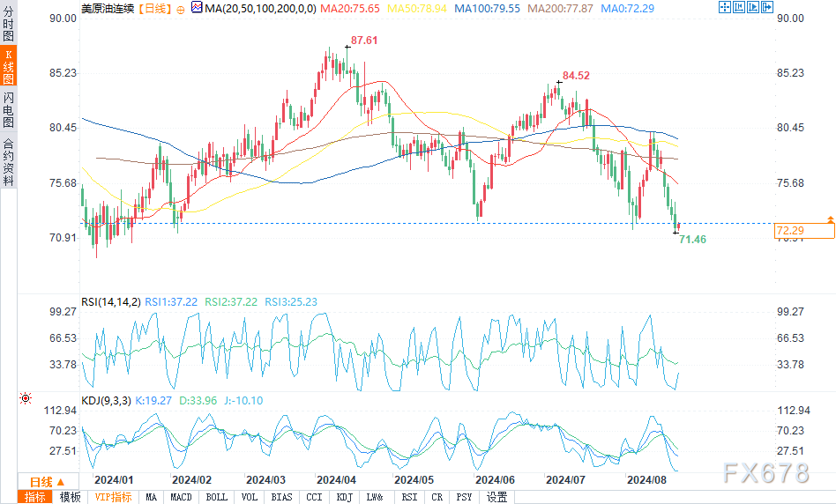Expand the 日线 period selector
836x504 pixels.
coord(48,482)
